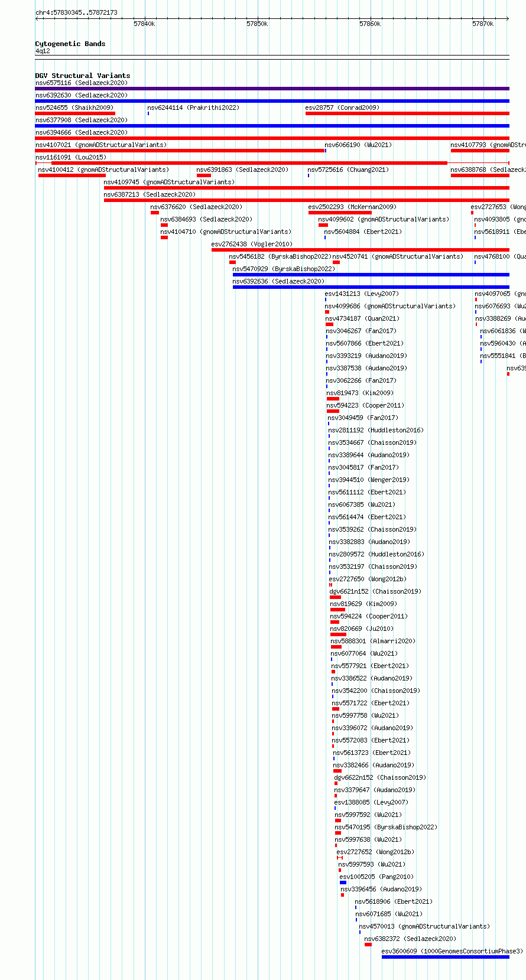Select esv28757 (Conrad2009) label

(342, 108)
